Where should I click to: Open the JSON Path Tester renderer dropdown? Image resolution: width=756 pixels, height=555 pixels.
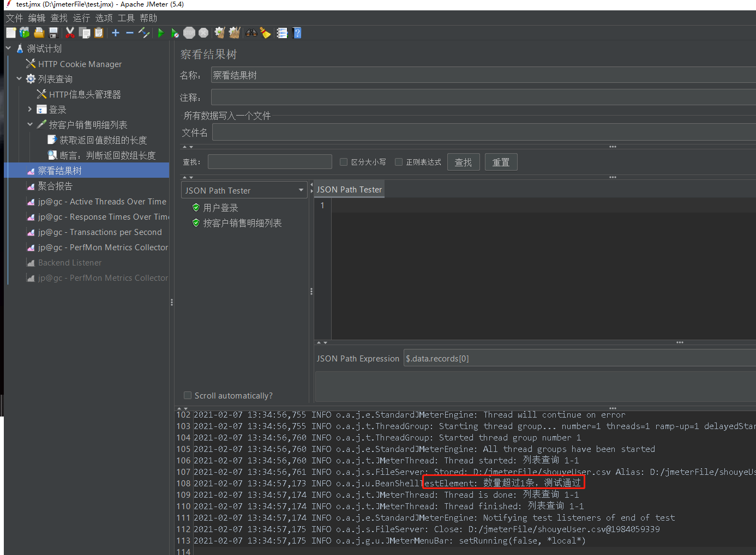coord(244,190)
